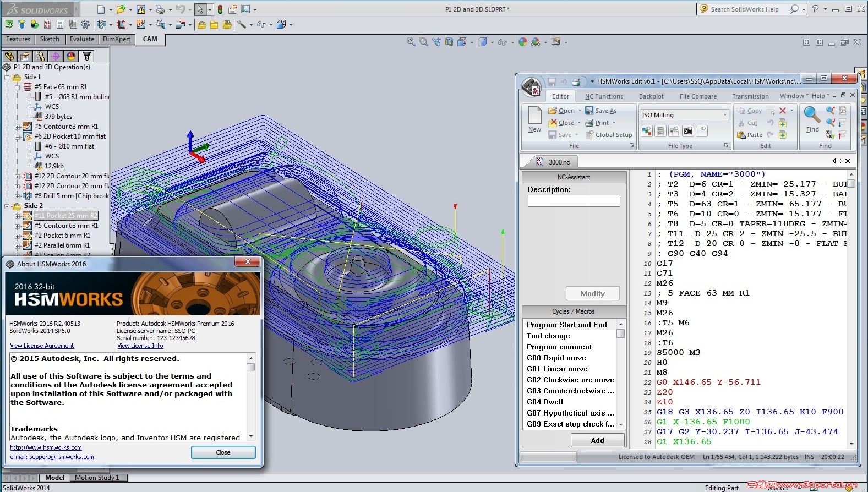
Task: Click the license text scrollbar in About dialog
Action: coord(251,396)
